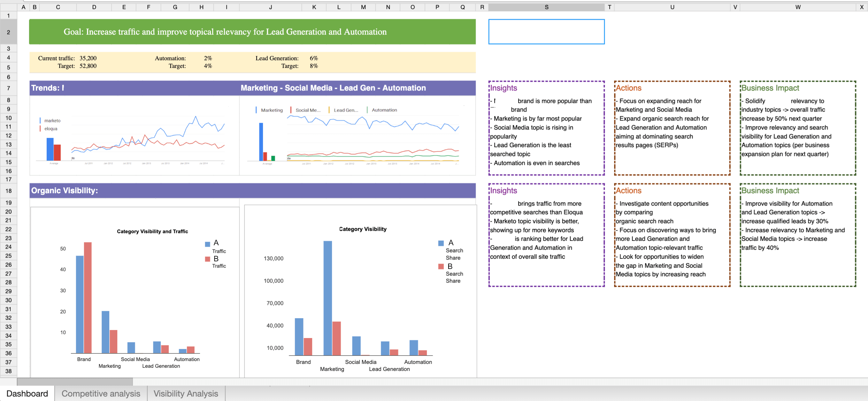Select column U header
The image size is (868, 401).
pos(672,7)
